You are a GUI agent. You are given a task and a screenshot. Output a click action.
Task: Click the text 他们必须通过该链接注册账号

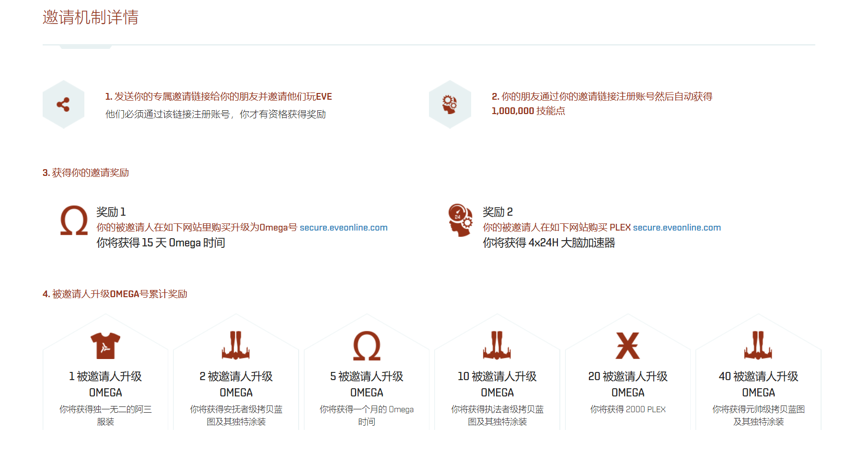pos(216,114)
